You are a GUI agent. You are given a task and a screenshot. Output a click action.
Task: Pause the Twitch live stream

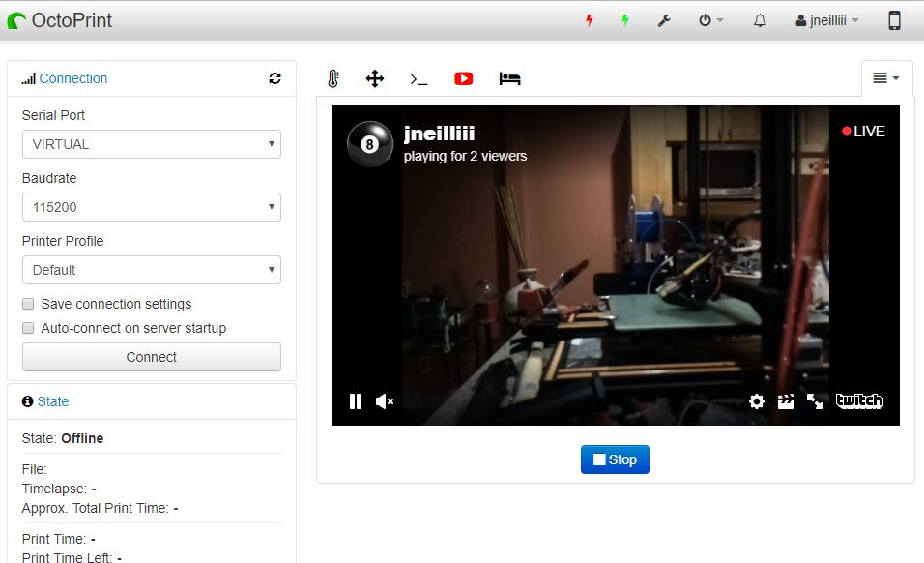coord(356,401)
